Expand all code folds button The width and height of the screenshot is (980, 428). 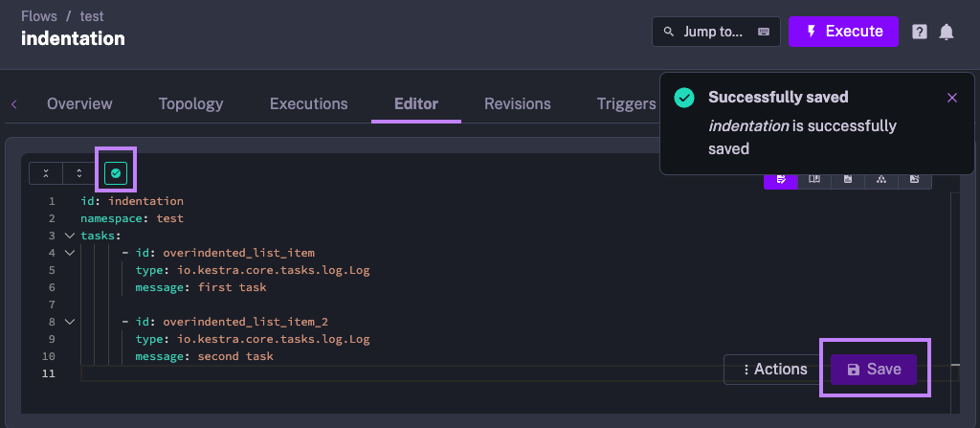[x=79, y=173]
